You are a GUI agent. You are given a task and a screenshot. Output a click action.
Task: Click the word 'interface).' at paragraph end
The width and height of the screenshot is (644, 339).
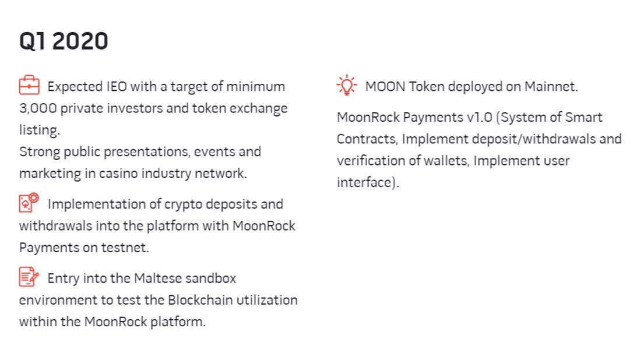point(368,183)
